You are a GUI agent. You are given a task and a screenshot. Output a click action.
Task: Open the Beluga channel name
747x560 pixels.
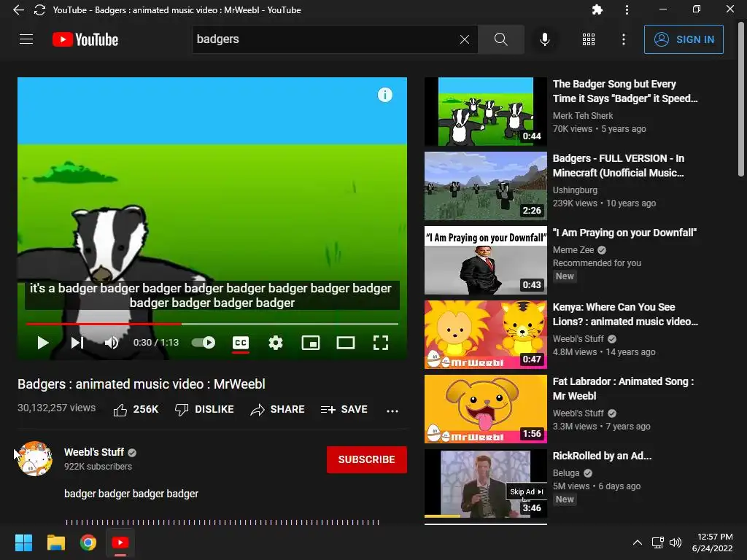[566, 472]
